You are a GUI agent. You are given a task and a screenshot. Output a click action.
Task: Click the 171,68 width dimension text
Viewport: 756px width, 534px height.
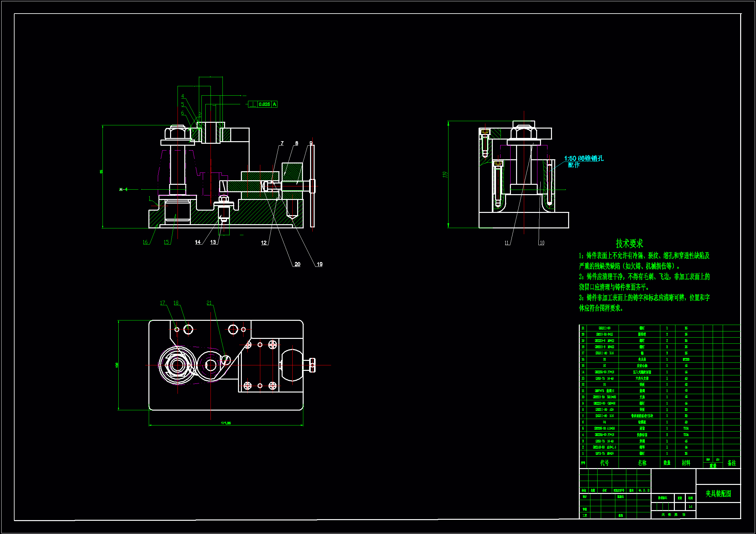226,423
